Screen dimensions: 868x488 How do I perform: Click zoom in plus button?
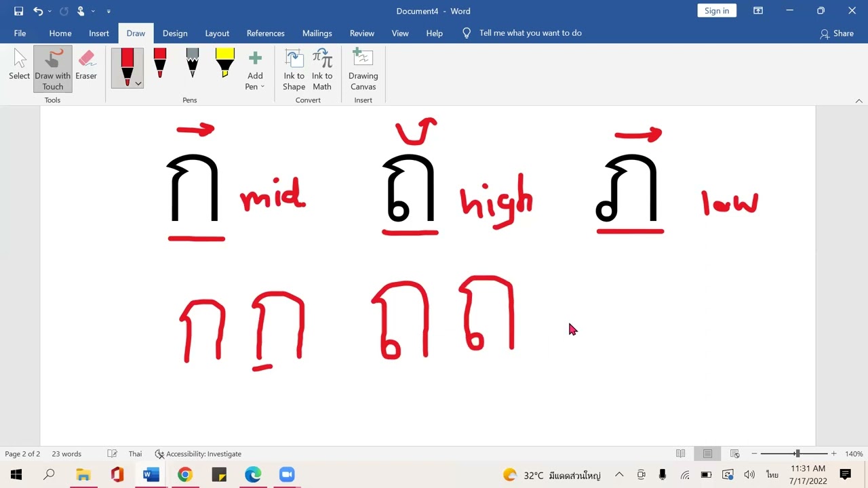833,454
